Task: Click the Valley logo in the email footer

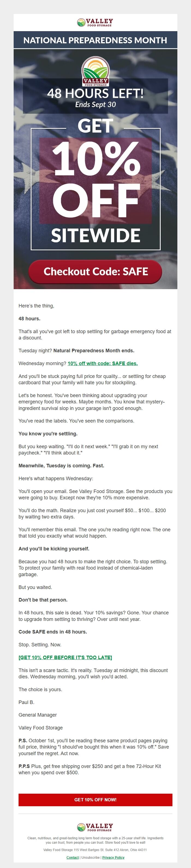Action: 95,827
